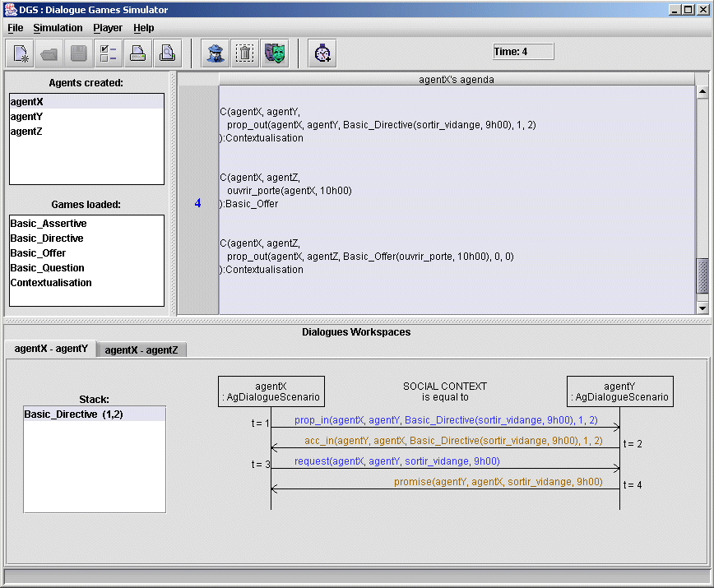
Task: Click the trash can delete icon
Action: click(x=244, y=53)
